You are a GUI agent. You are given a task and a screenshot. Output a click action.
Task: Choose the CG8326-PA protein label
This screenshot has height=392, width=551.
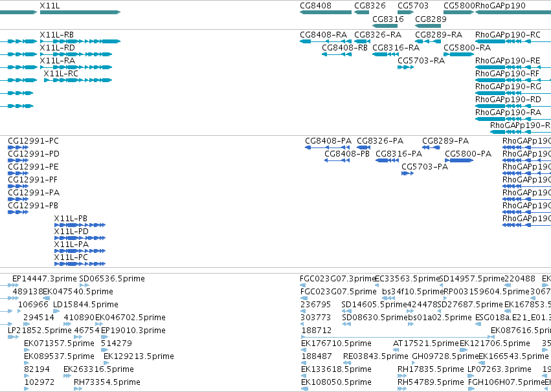380,141
